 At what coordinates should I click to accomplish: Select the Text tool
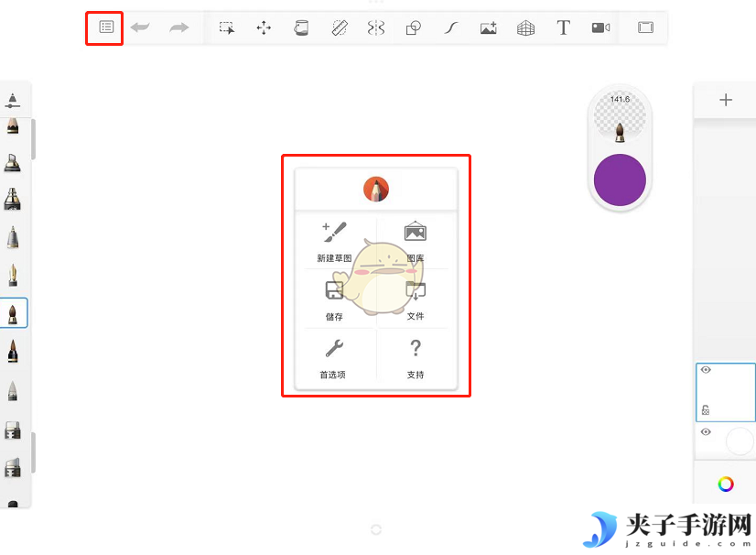pos(563,27)
